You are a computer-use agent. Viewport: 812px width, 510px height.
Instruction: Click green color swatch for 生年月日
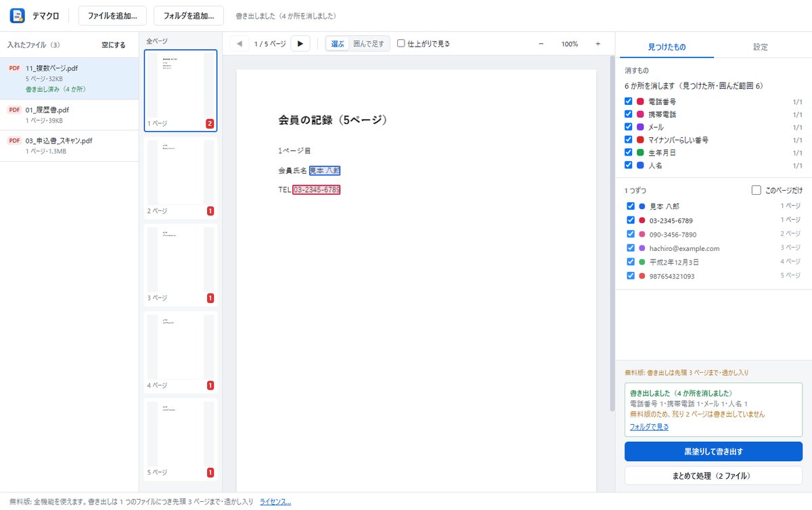coord(640,152)
